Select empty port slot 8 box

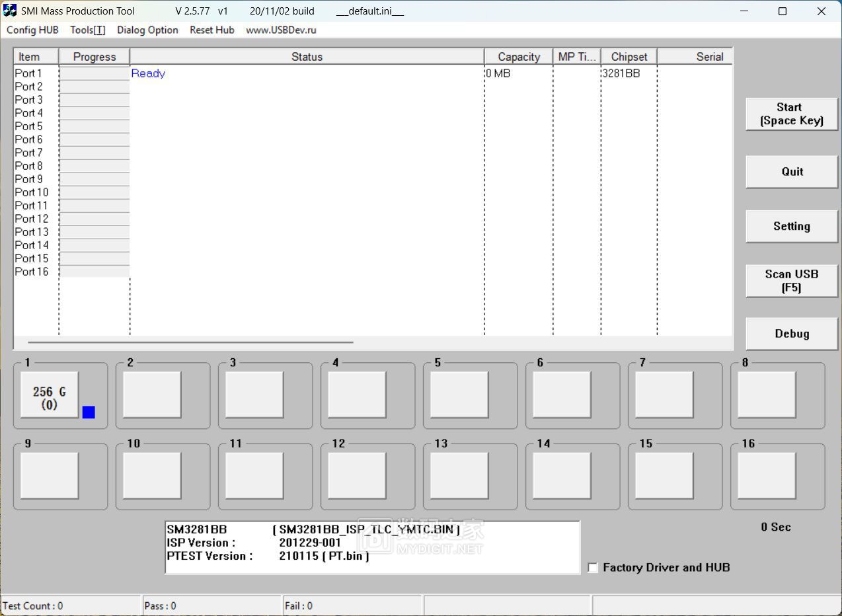pos(767,395)
